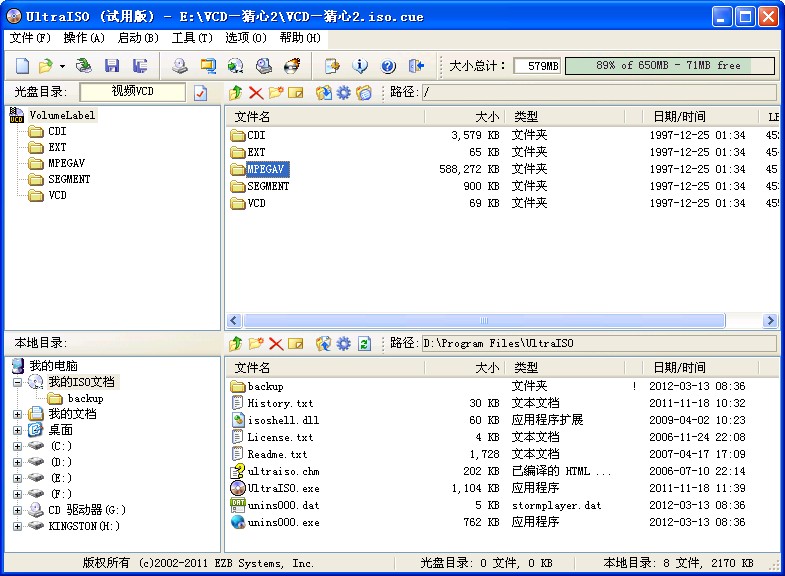785x576 pixels.
Task: Click gear Properties icon in disc pane
Action: (x=343, y=93)
